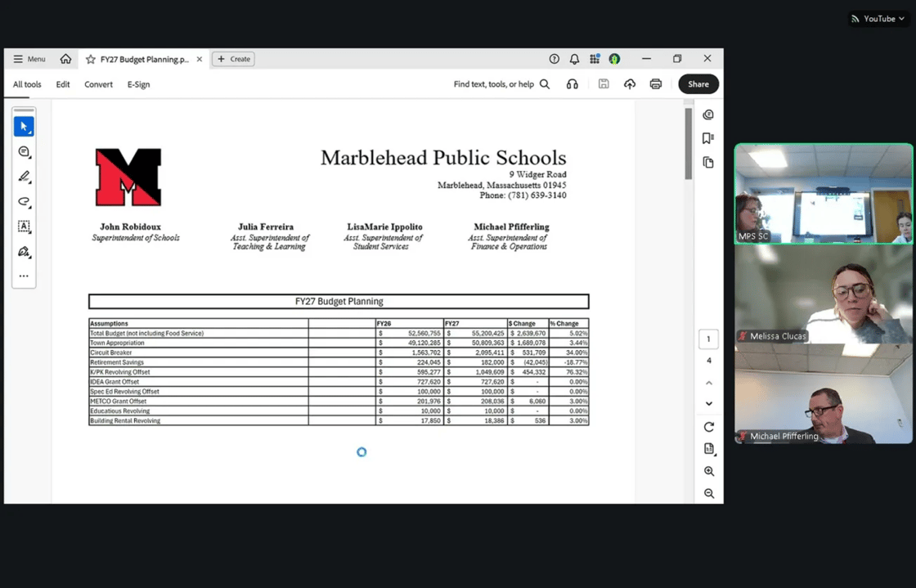Show more tools via three-dots
Image resolution: width=916 pixels, height=588 pixels.
24,276
